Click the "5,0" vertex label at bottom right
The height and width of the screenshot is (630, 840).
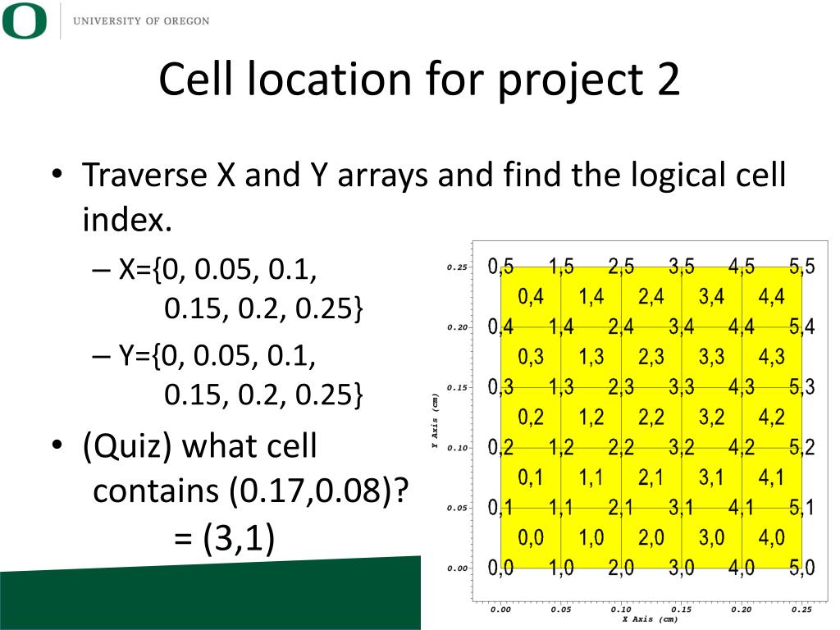coord(802,568)
